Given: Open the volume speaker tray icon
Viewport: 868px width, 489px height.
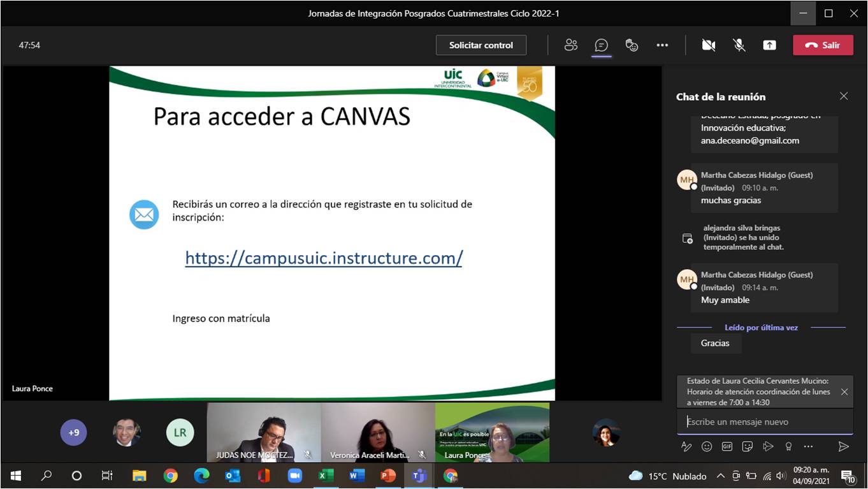Looking at the screenshot, I should coord(781,476).
